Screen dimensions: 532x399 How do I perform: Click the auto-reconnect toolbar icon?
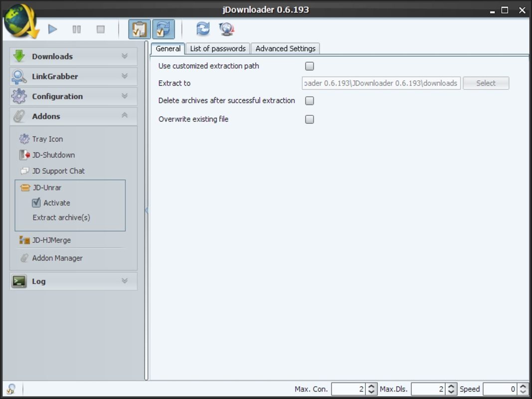tap(164, 29)
